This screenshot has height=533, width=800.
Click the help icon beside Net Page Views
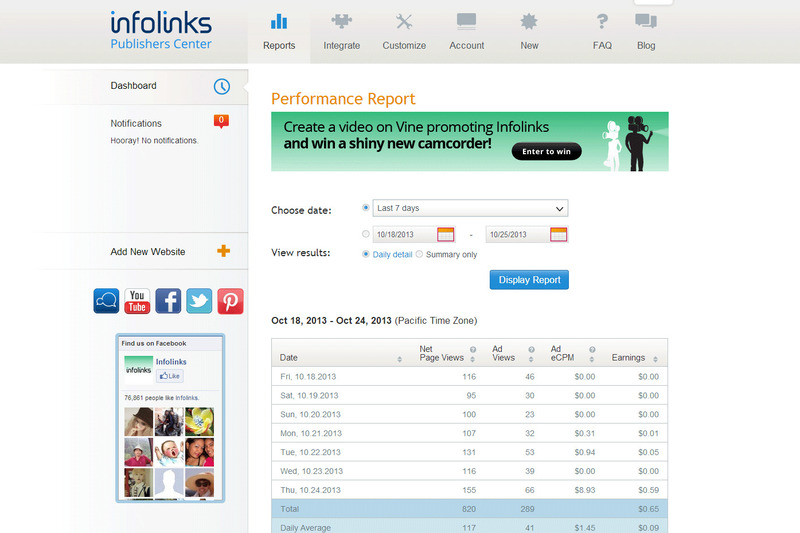[473, 350]
